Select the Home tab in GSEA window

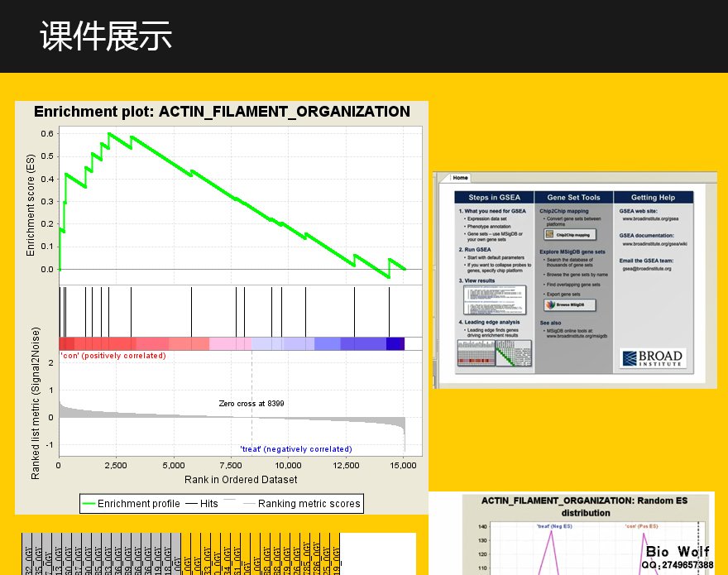[460, 177]
